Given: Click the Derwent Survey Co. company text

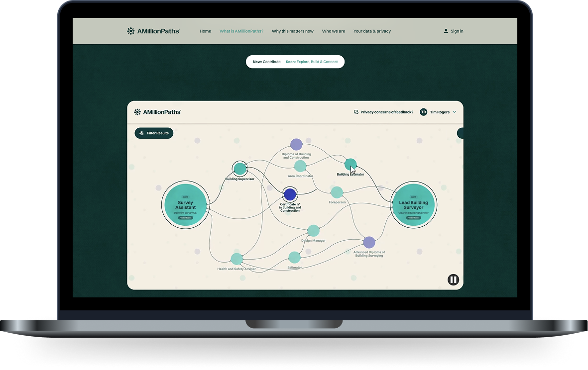Looking at the screenshot, I should tap(185, 213).
